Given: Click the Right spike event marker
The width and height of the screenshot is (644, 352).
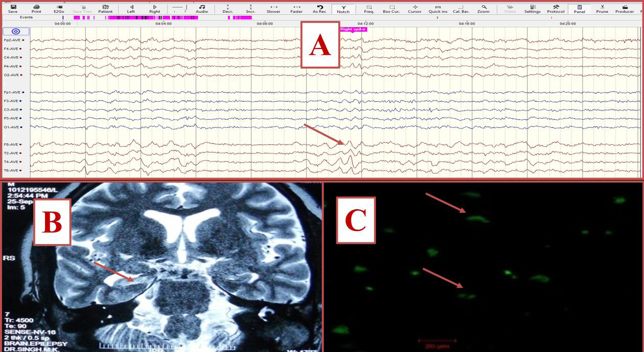Looking at the screenshot, I should [353, 29].
